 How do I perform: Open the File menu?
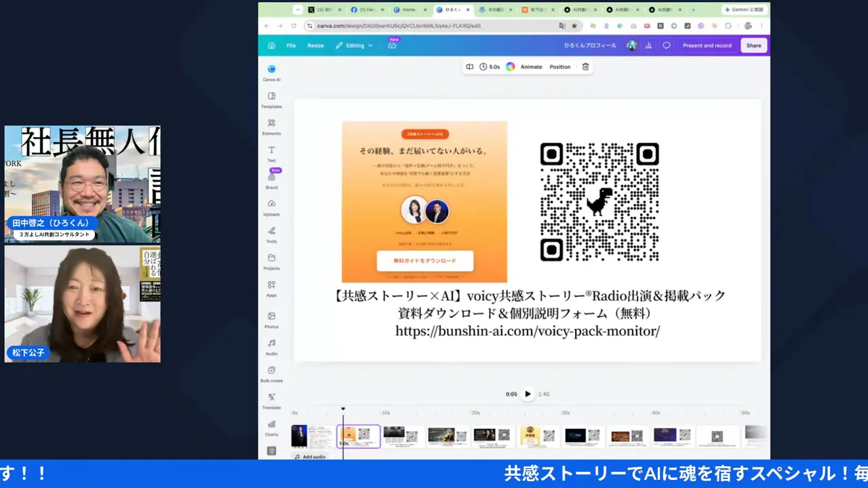point(291,45)
